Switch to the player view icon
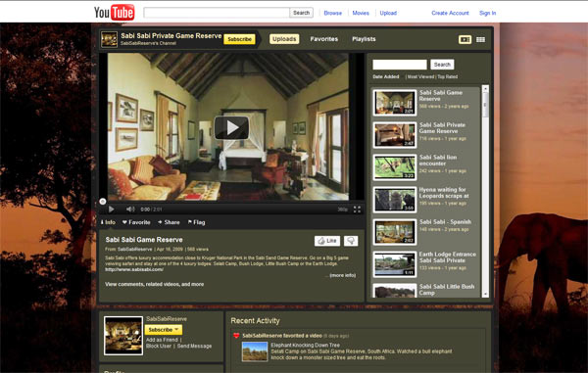Screen dimensions: 588x373 click(465, 39)
